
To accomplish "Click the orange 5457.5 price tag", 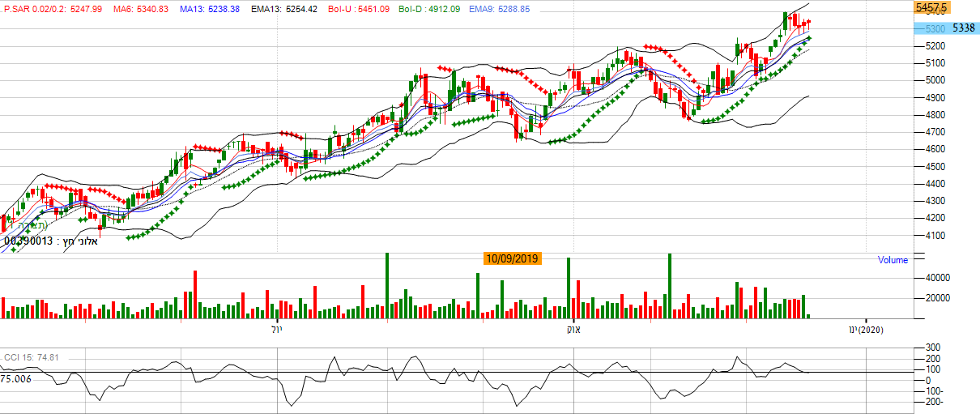I will [931, 7].
